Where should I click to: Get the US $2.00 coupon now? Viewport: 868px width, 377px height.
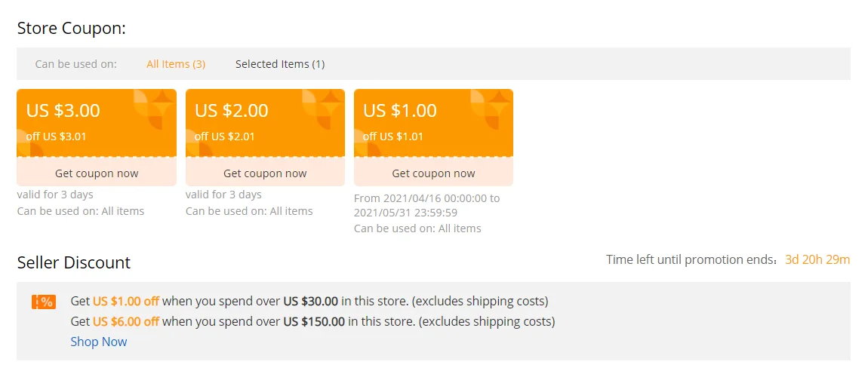tap(265, 173)
